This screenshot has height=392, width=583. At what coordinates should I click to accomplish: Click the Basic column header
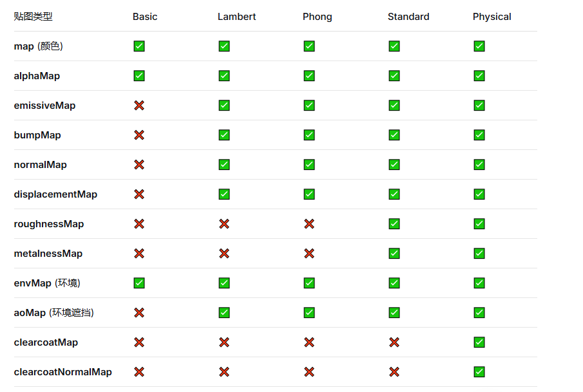145,17
